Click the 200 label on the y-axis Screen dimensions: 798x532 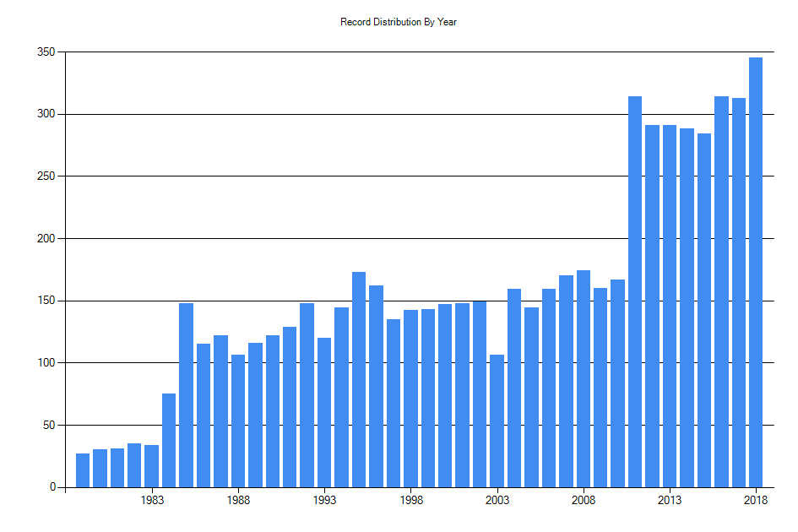[x=46, y=239]
